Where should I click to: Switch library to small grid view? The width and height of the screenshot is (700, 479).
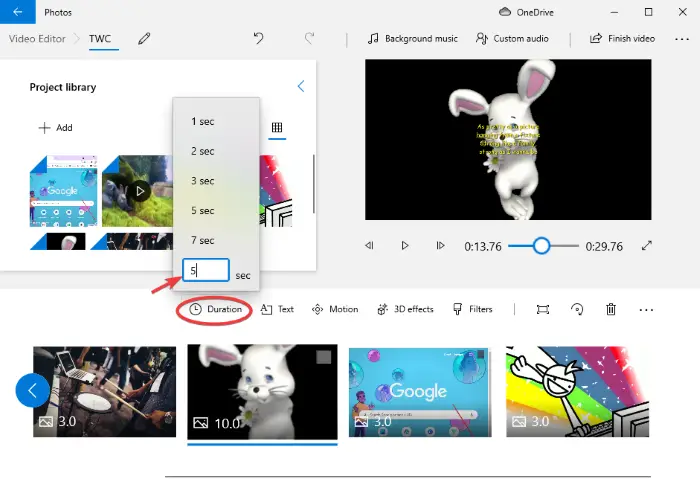[x=277, y=127]
